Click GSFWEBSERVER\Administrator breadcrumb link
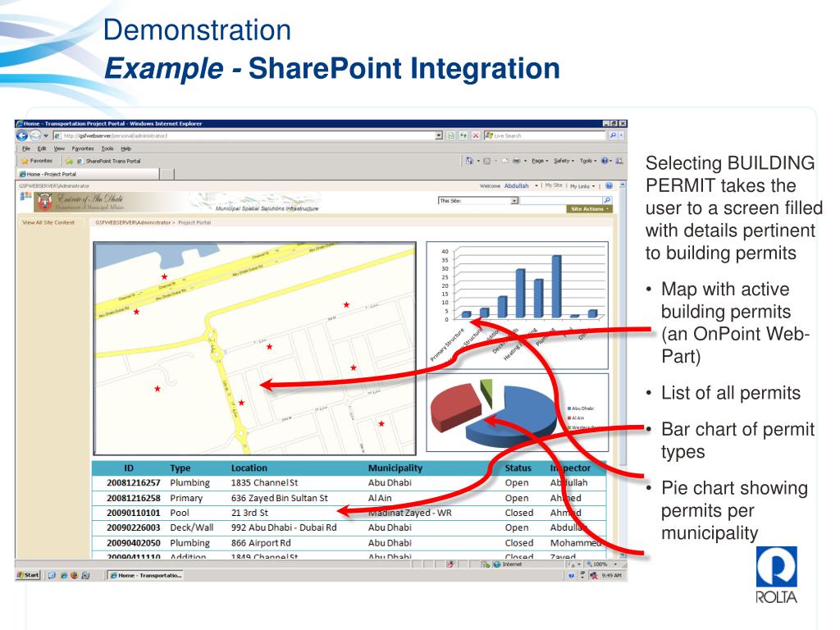 pos(133,222)
